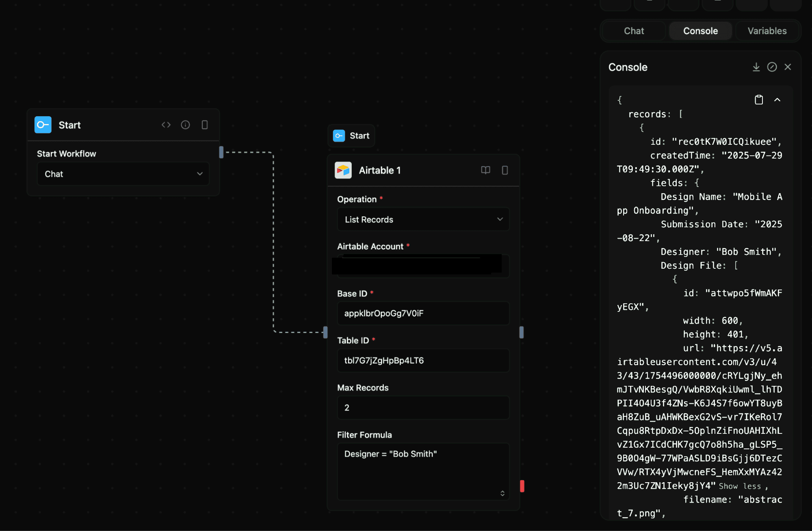
Task: Open the Operation dropdown set to List Records
Action: coord(423,219)
